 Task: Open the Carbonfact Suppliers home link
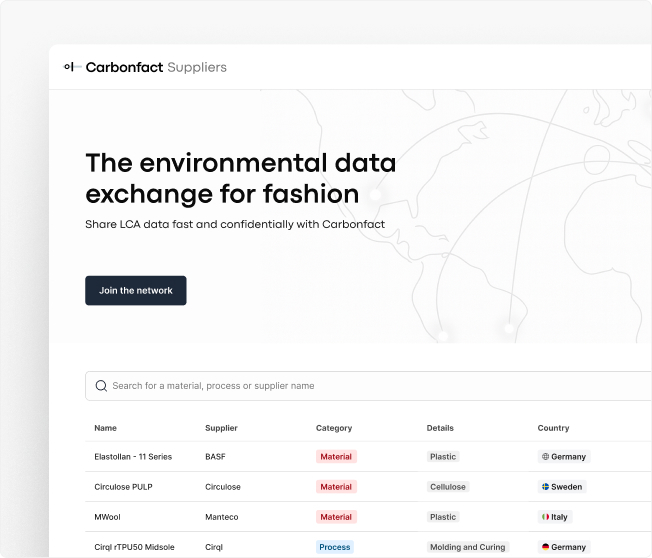pos(145,67)
